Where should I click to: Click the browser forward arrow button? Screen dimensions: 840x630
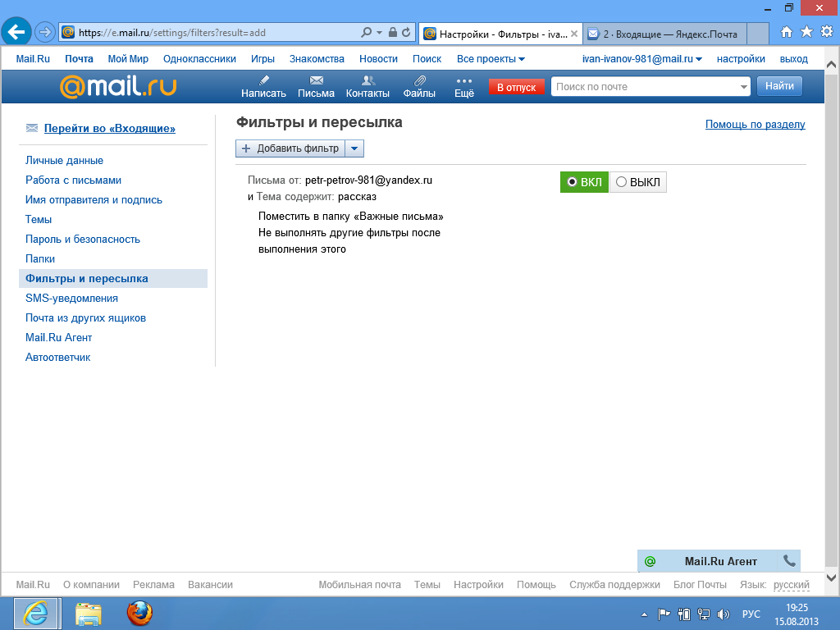[x=45, y=32]
